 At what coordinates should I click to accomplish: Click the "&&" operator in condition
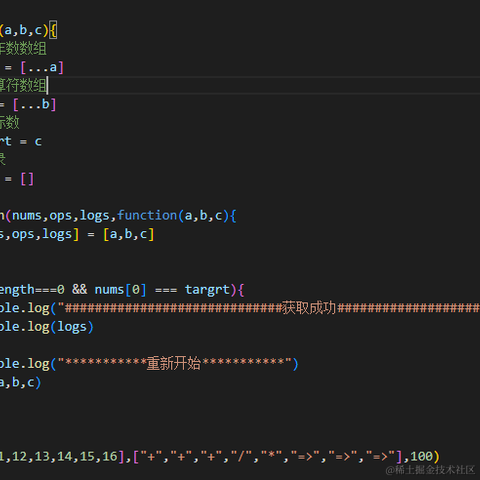coord(80,289)
